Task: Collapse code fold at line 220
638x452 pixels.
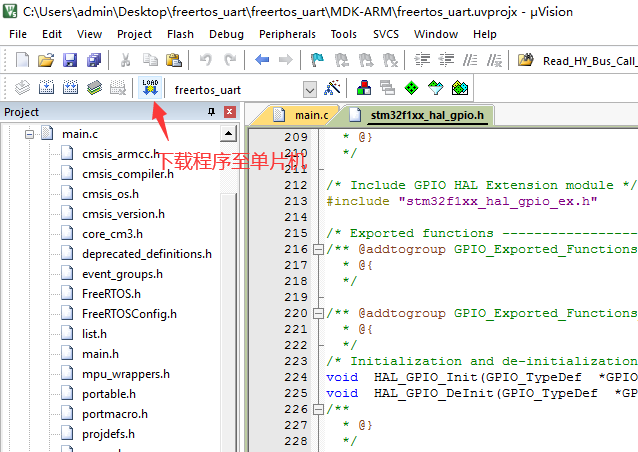Action: [318, 313]
